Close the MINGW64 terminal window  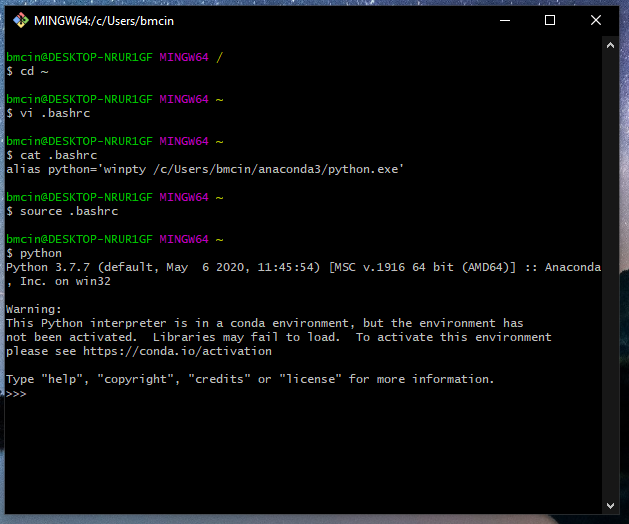coord(596,20)
